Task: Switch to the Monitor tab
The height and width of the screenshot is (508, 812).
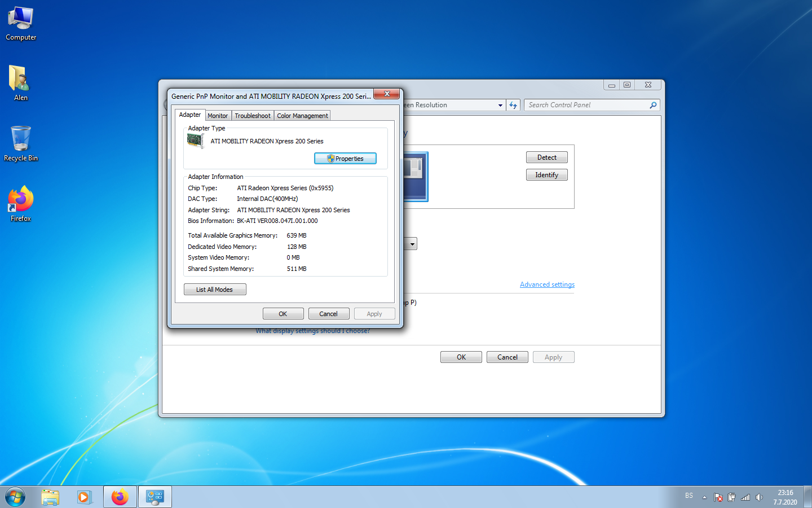Action: click(218, 116)
